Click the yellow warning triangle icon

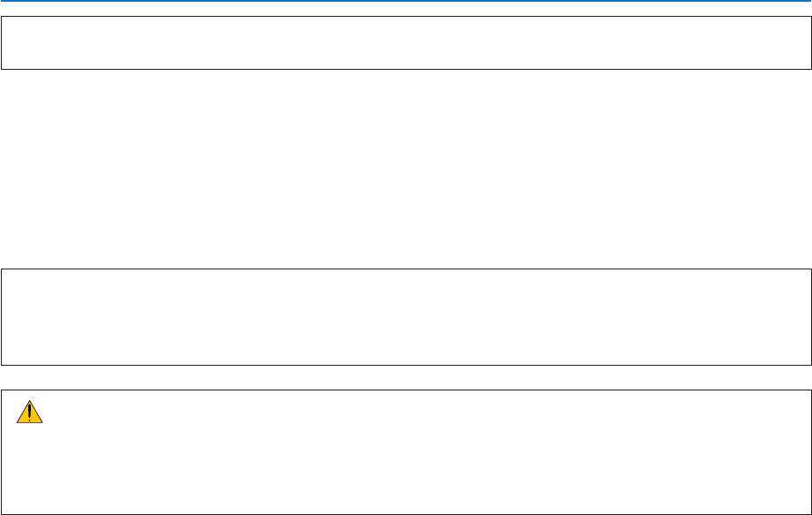[30, 413]
